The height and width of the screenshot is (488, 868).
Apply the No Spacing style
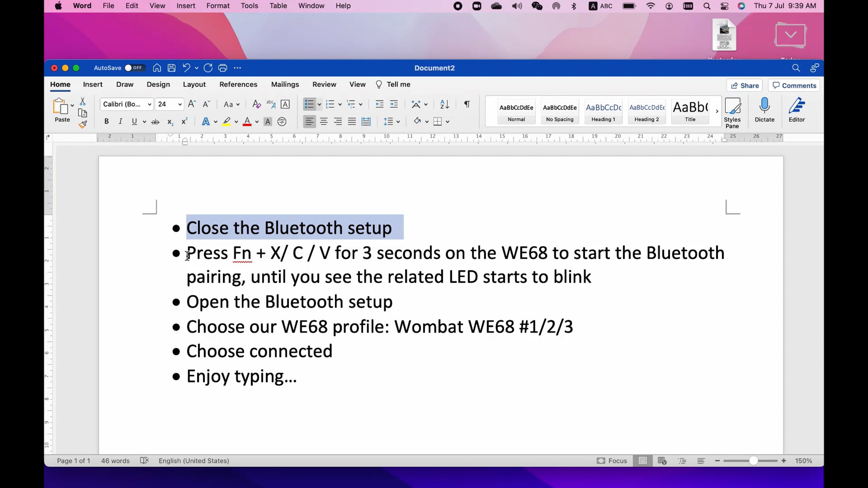559,111
